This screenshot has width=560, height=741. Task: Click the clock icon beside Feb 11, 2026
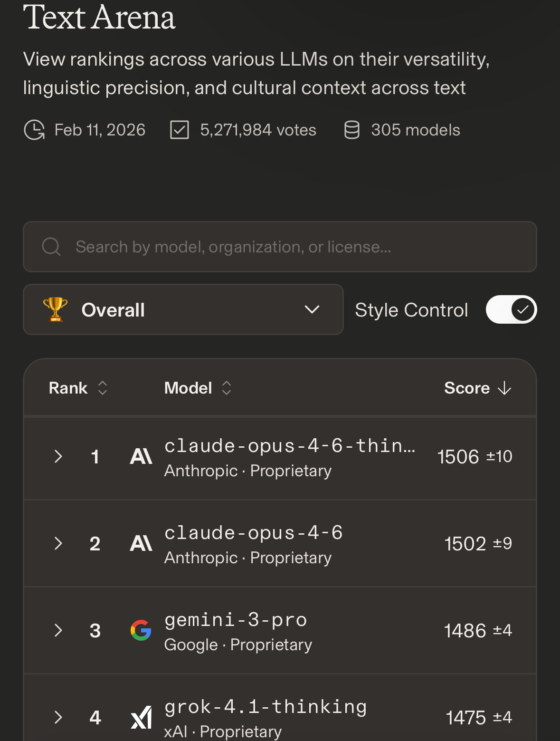[34, 130]
